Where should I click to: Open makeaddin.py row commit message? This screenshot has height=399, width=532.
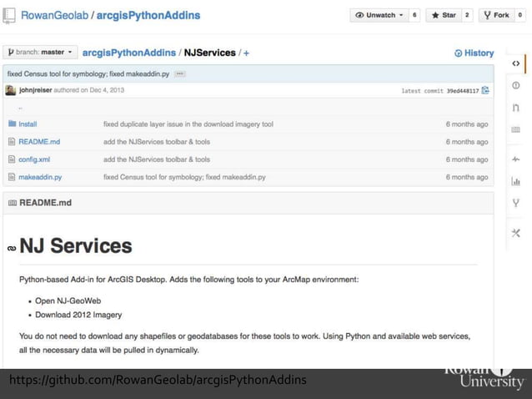pyautogui.click(x=184, y=177)
